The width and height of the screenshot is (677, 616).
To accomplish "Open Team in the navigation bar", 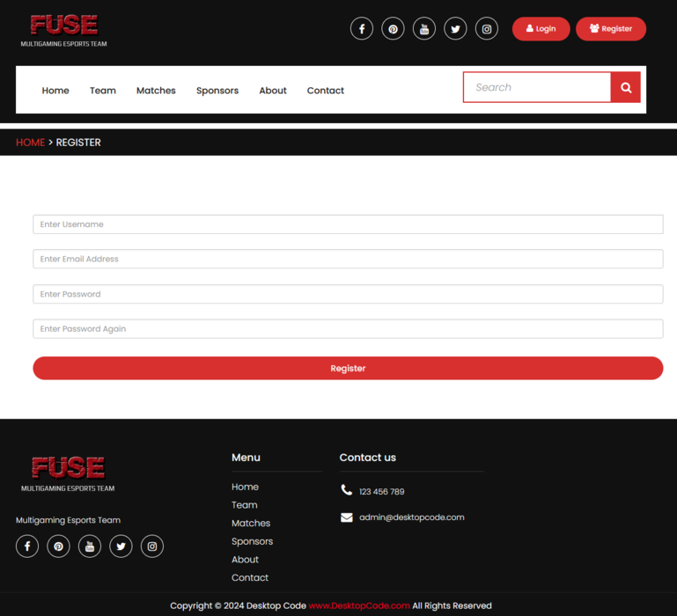I will [103, 91].
